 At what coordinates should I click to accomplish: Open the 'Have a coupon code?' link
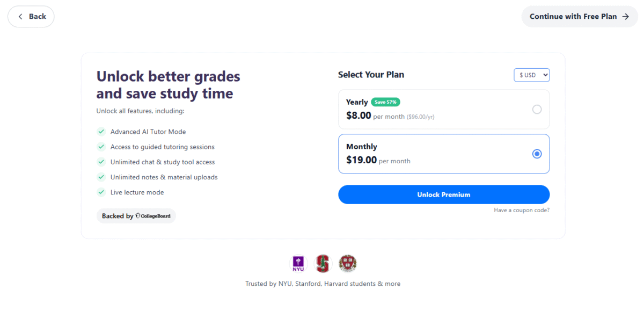tap(521, 210)
